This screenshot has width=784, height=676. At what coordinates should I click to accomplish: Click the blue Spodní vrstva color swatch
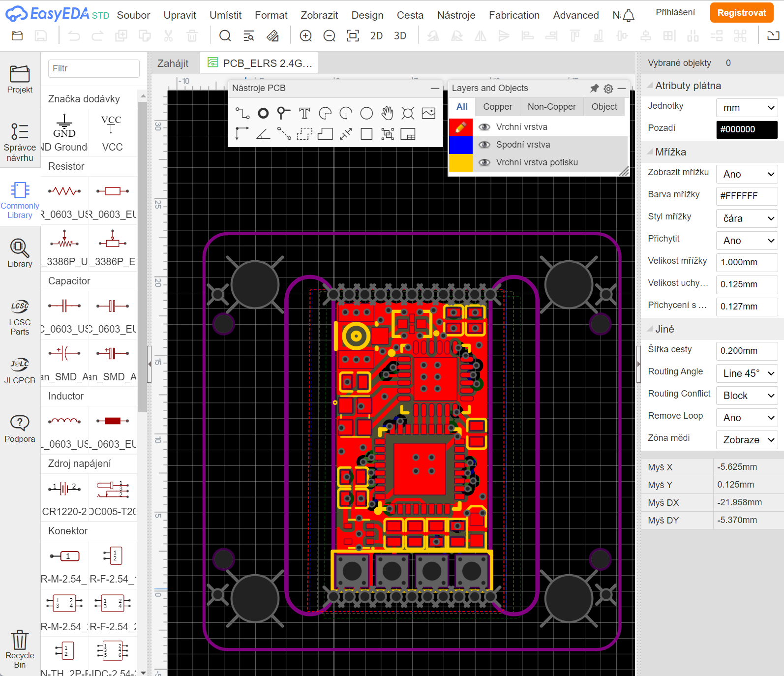coord(461,145)
